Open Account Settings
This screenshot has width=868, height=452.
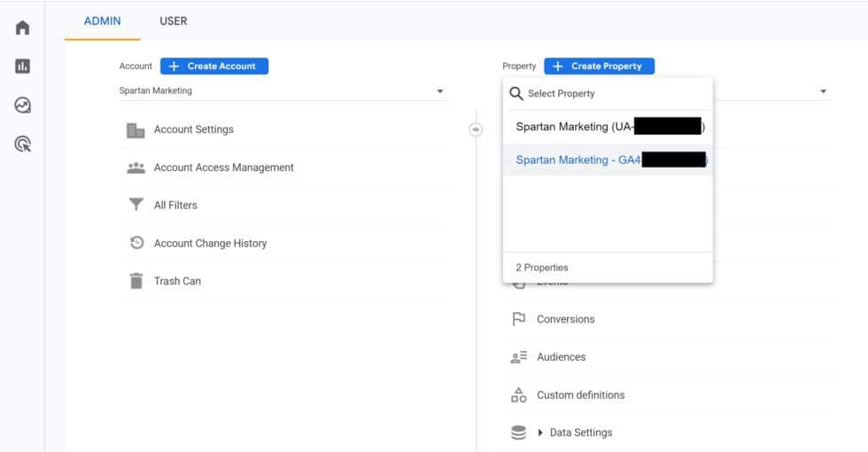(x=194, y=129)
